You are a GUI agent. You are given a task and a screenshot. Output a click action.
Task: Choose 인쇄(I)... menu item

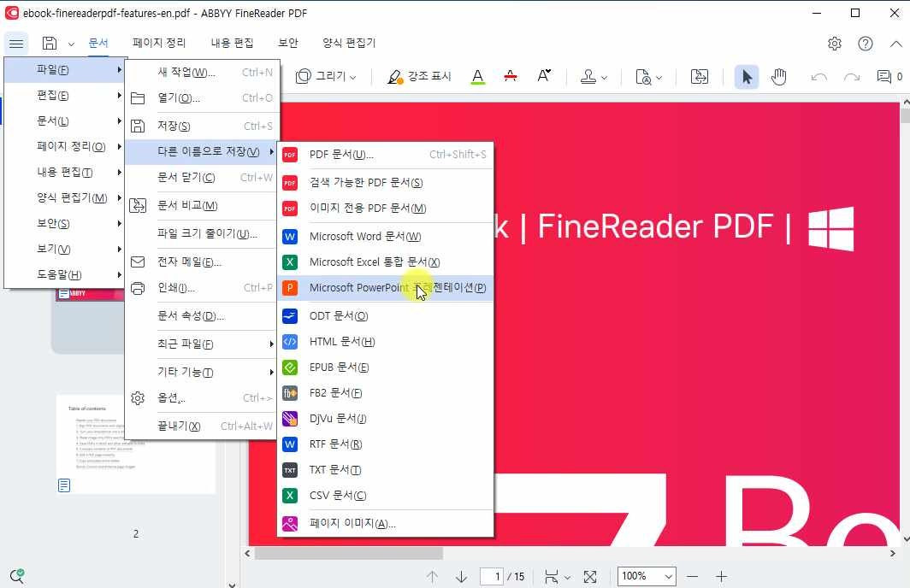[x=201, y=288]
